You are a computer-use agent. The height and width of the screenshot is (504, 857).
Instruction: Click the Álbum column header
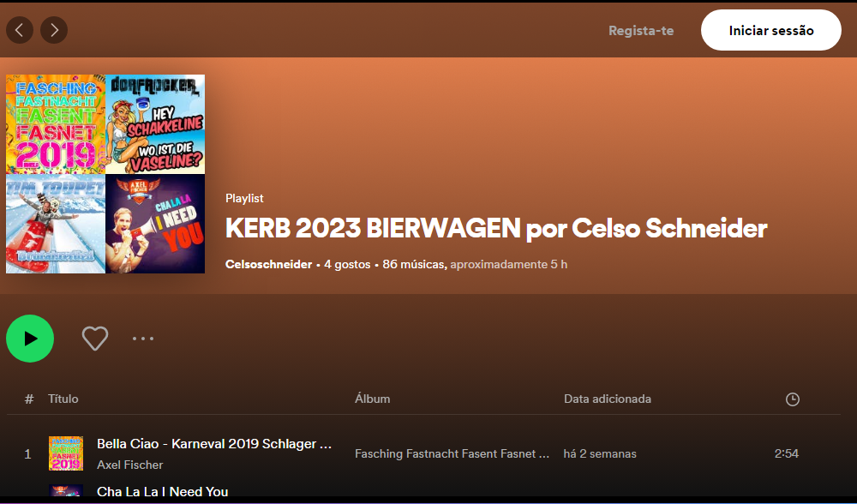(x=373, y=399)
